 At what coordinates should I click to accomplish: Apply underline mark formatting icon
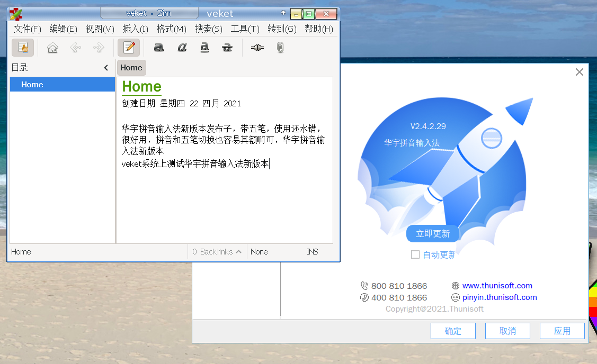(205, 48)
